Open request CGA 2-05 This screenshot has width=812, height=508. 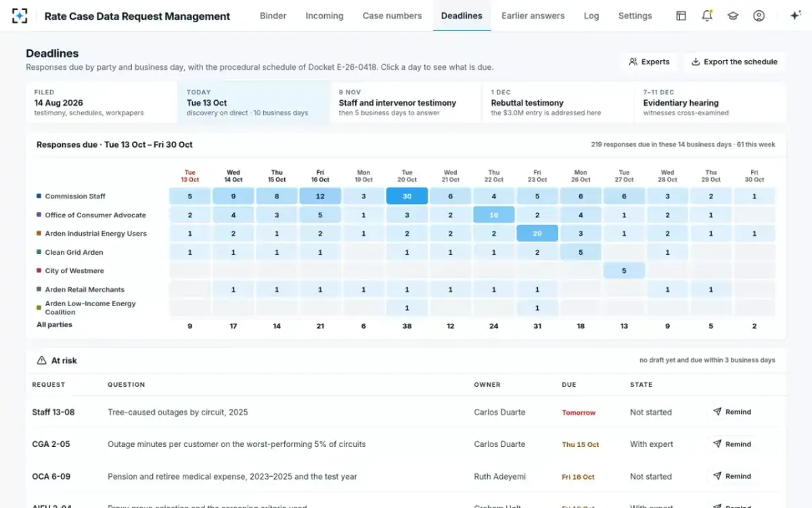(x=51, y=444)
